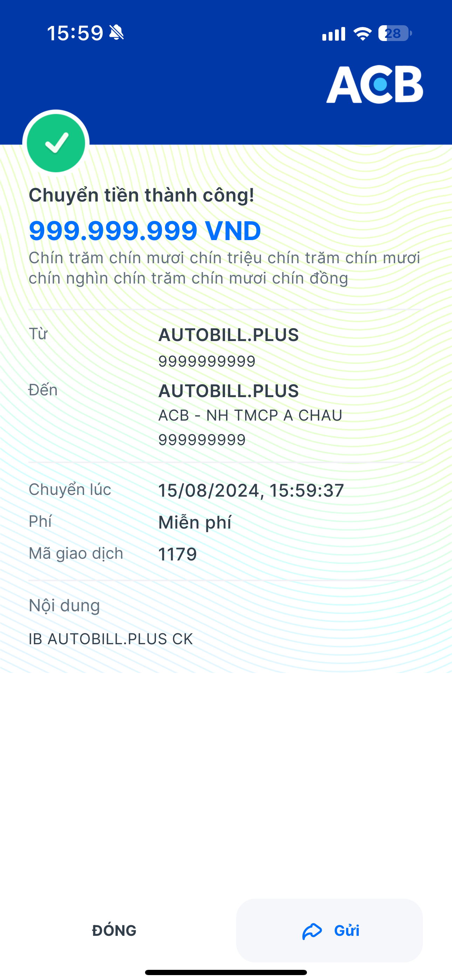452x980 pixels.
Task: Tap the muted bell icon in status bar
Action: tap(116, 33)
